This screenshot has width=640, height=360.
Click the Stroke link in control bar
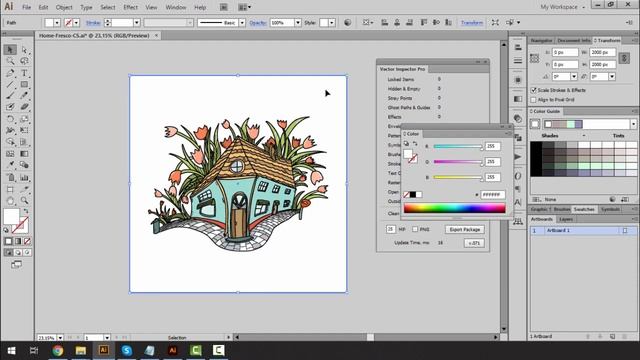pyautogui.click(x=93, y=23)
